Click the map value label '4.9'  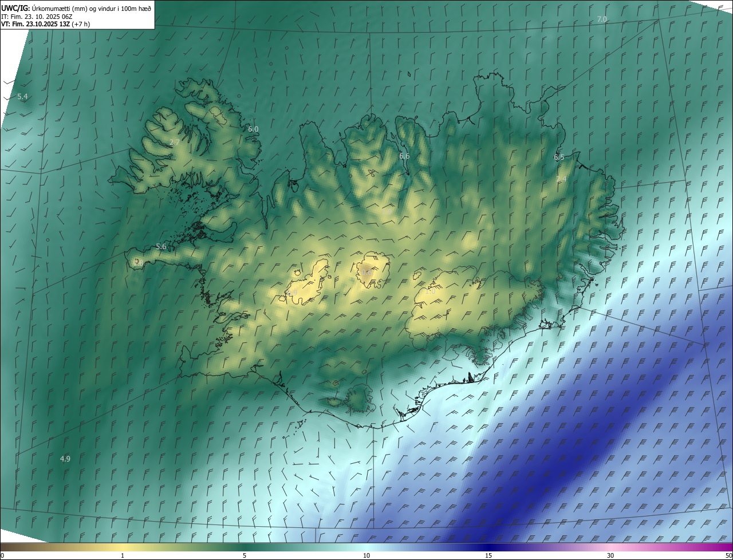tap(65, 459)
